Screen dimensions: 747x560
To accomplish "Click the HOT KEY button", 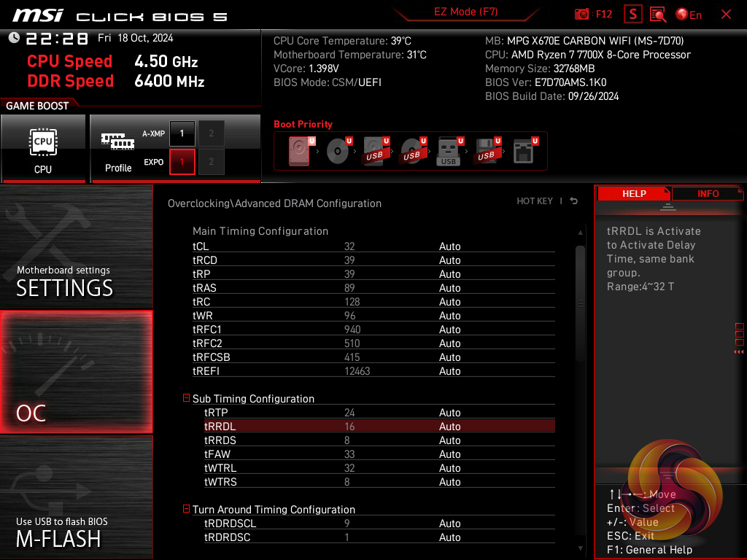I will 535,201.
